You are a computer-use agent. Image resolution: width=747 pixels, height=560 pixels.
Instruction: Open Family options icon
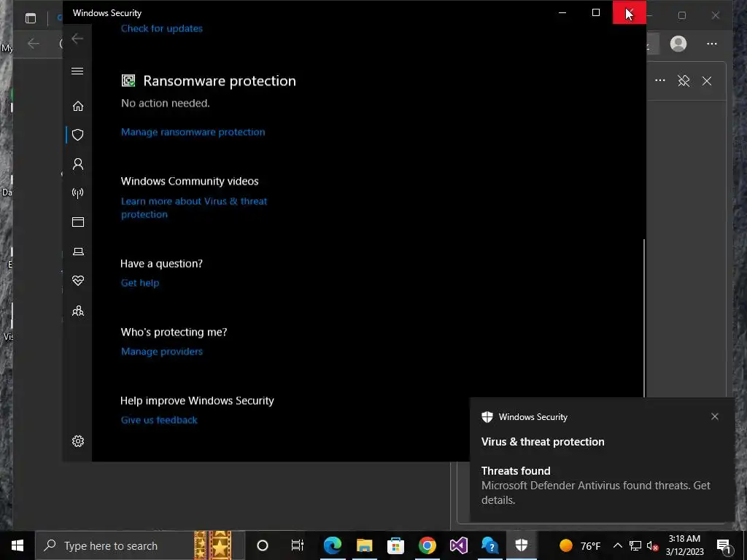(x=77, y=311)
